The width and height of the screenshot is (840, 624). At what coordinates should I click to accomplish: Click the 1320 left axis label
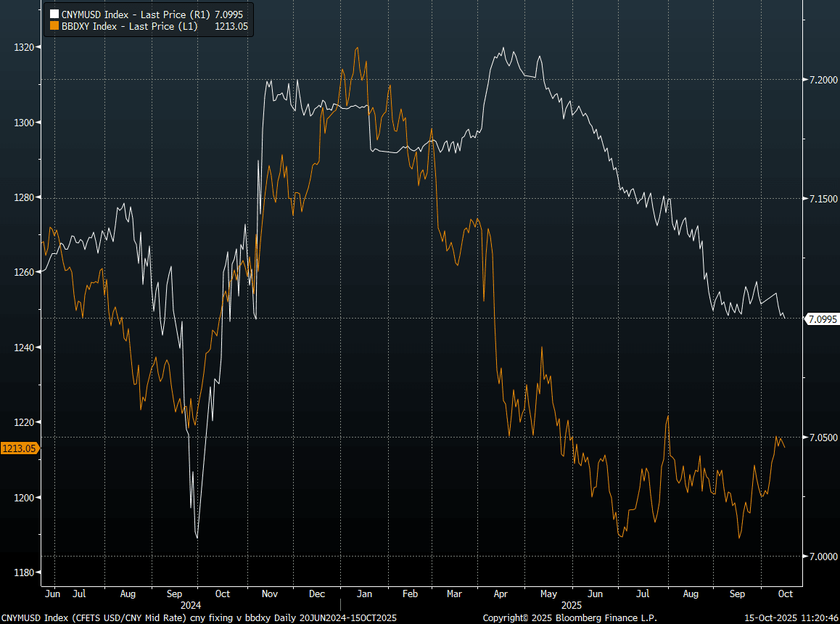tap(25, 47)
